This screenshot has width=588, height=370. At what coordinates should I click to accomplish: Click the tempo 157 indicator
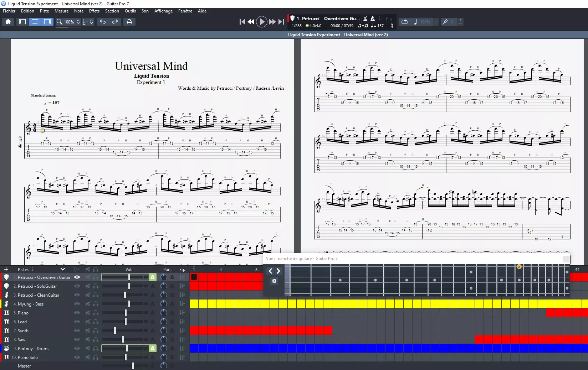(377, 26)
